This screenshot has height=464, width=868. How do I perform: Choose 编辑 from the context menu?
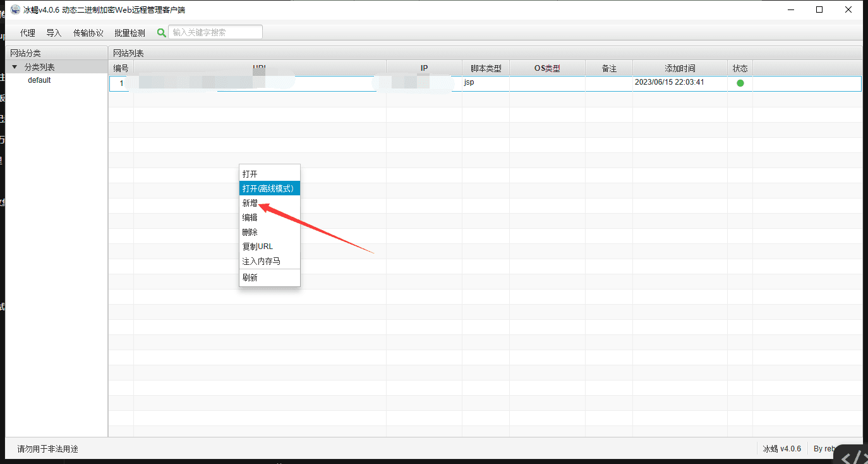tap(250, 217)
